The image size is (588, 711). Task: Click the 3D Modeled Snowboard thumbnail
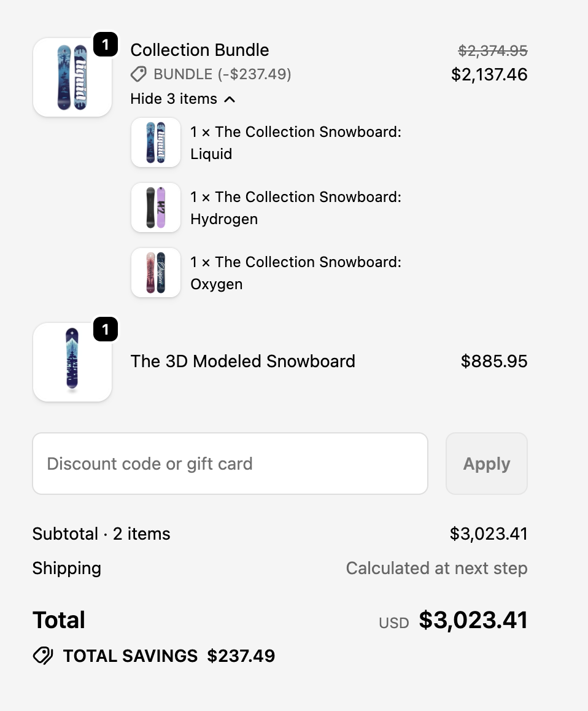point(72,362)
